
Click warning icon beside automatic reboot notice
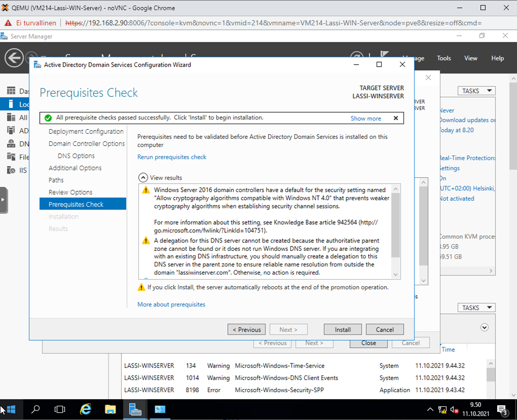141,287
